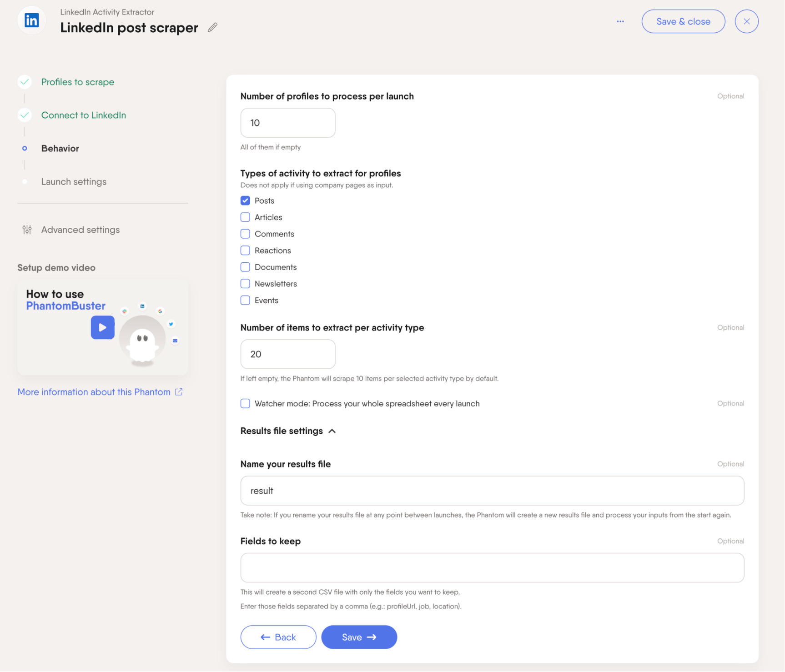Play the PhantomBuster demo video
This screenshot has width=785, height=672.
pyautogui.click(x=102, y=327)
